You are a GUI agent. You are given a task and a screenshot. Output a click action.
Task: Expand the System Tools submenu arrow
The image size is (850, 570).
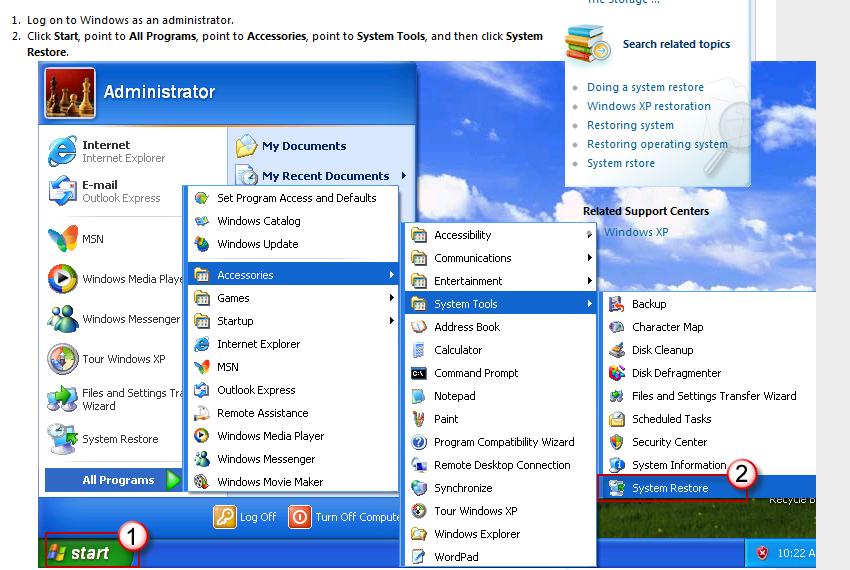(x=589, y=304)
